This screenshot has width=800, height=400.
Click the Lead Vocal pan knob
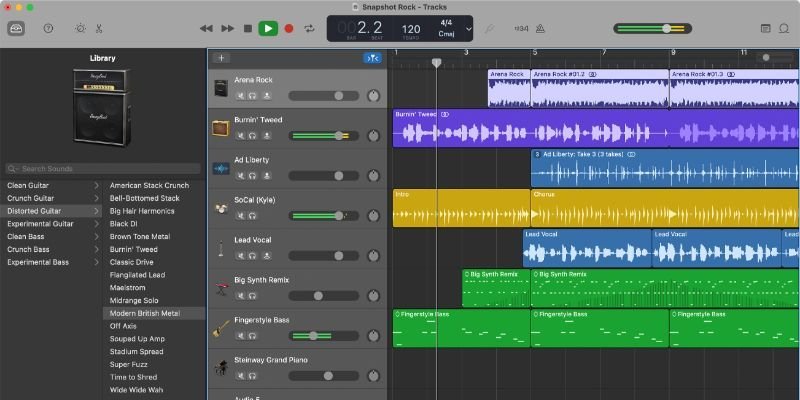373,256
